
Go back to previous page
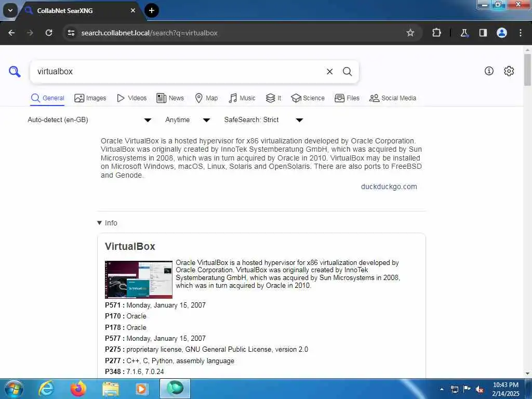(11, 33)
